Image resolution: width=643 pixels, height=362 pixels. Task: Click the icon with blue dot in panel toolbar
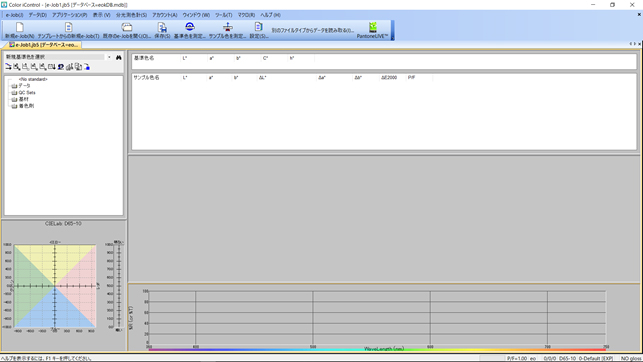(x=87, y=67)
